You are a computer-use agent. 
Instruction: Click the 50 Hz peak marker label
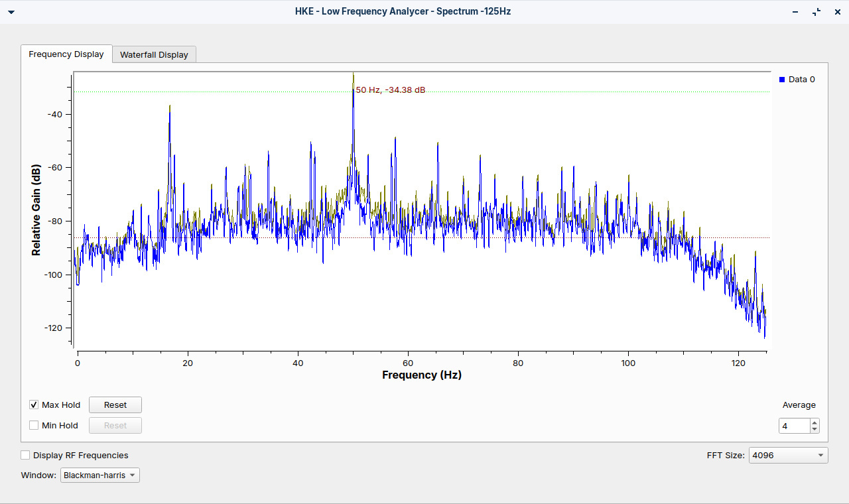[391, 90]
